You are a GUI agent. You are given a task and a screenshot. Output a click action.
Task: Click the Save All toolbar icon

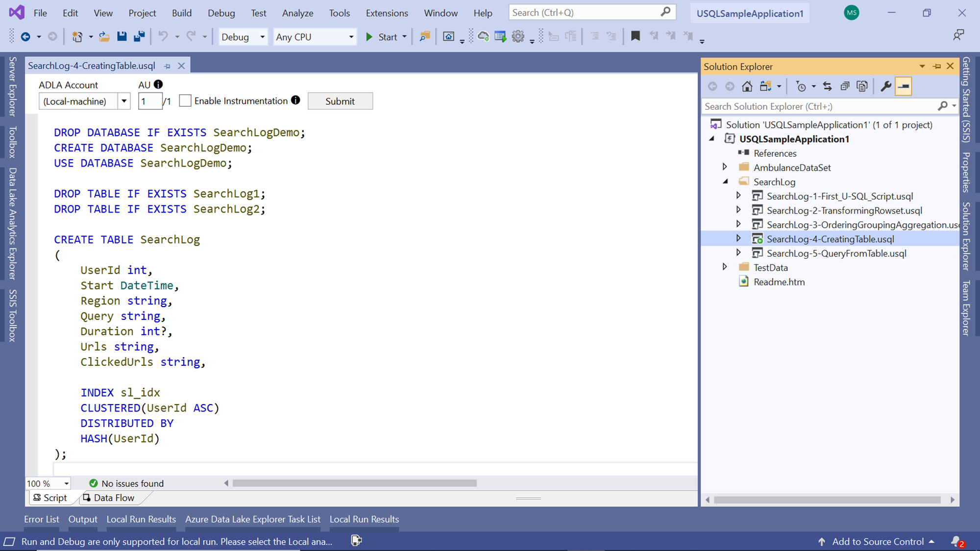(139, 36)
